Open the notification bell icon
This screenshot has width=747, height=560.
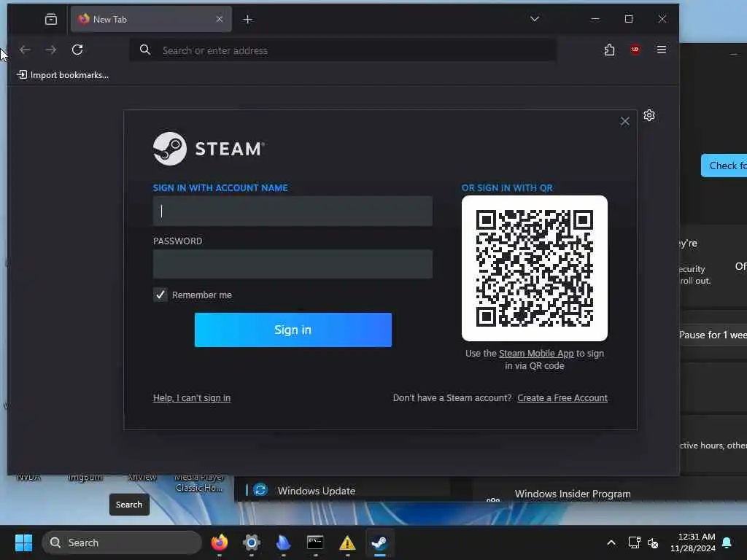pyautogui.click(x=727, y=542)
